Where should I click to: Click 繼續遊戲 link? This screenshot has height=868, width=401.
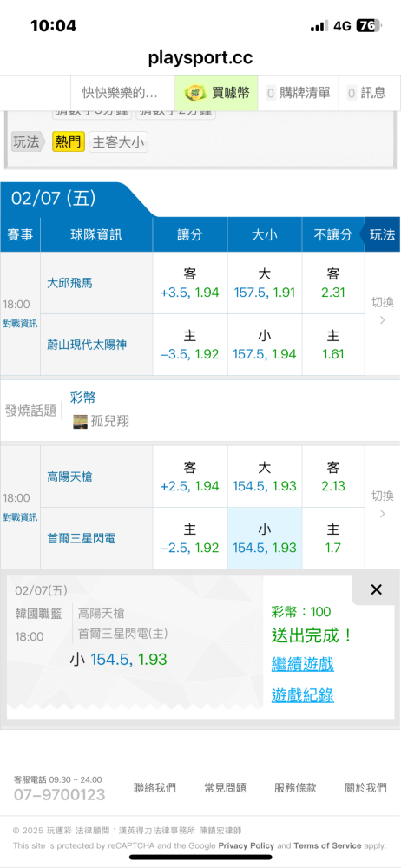(302, 664)
